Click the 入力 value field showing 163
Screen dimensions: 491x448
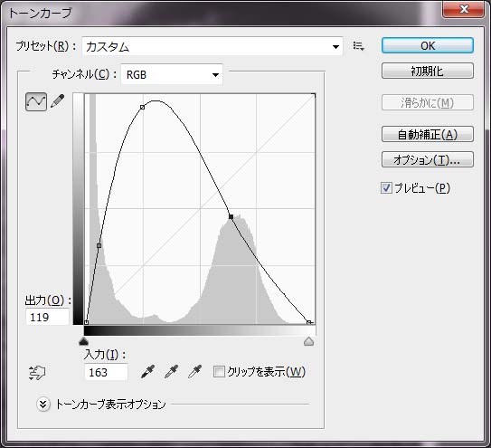click(106, 372)
